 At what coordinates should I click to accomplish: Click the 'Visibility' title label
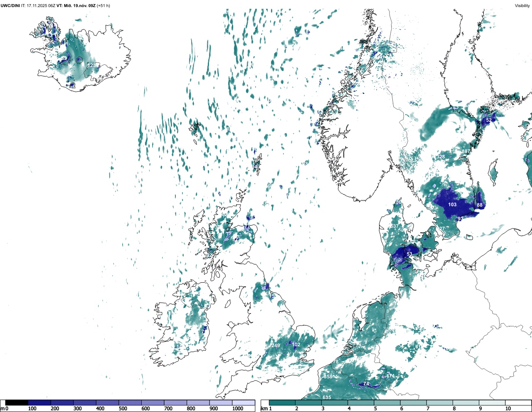coord(522,5)
